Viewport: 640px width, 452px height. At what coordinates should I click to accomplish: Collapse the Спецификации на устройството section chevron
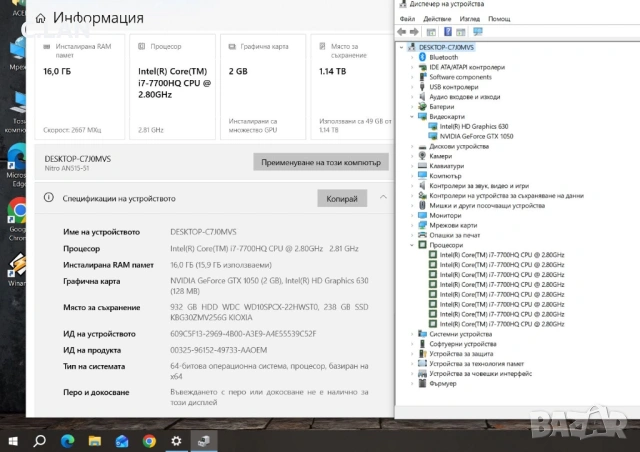(383, 198)
